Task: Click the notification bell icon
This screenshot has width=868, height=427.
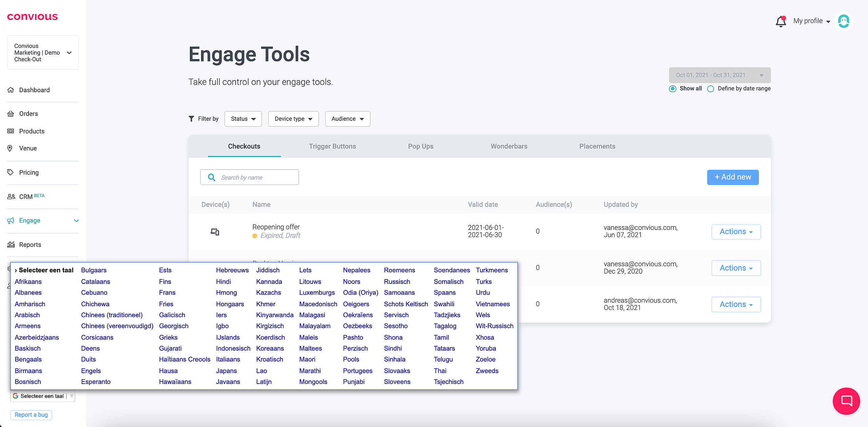Action: click(x=781, y=21)
